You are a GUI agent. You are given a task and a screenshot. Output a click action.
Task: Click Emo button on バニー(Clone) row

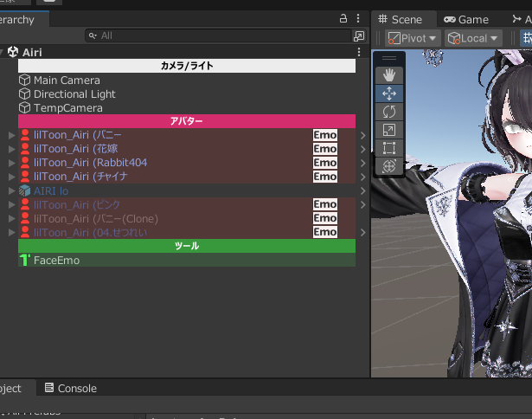325,218
